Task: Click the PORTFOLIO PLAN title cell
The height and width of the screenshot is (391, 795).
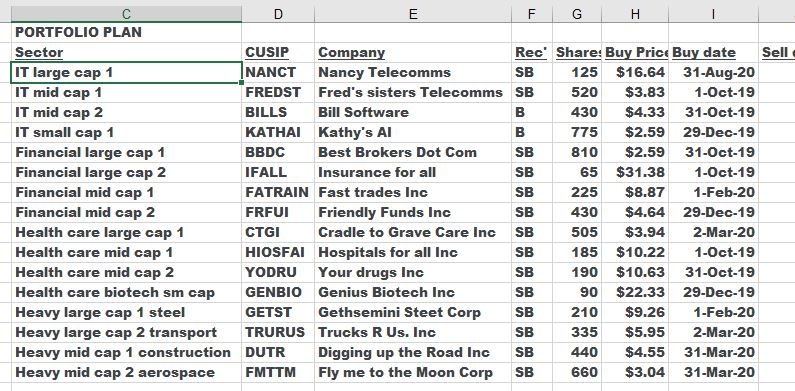Action: coord(126,32)
